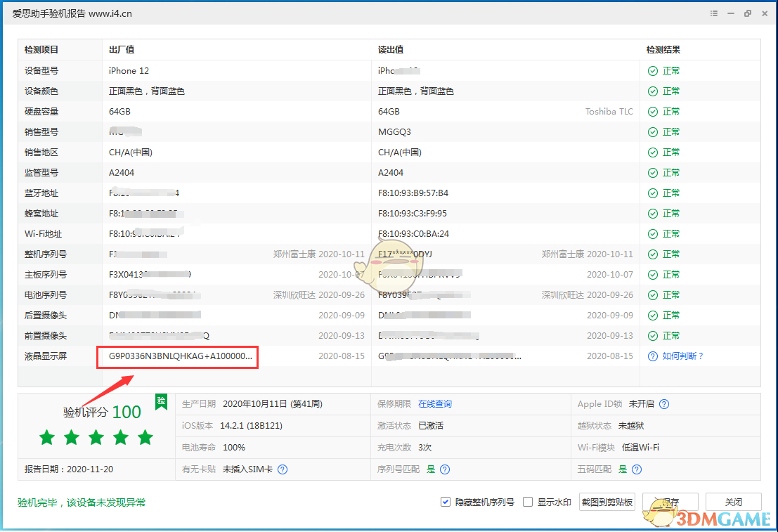
Task: Click the Apple ID锁 help question icon
Action: [x=664, y=404]
